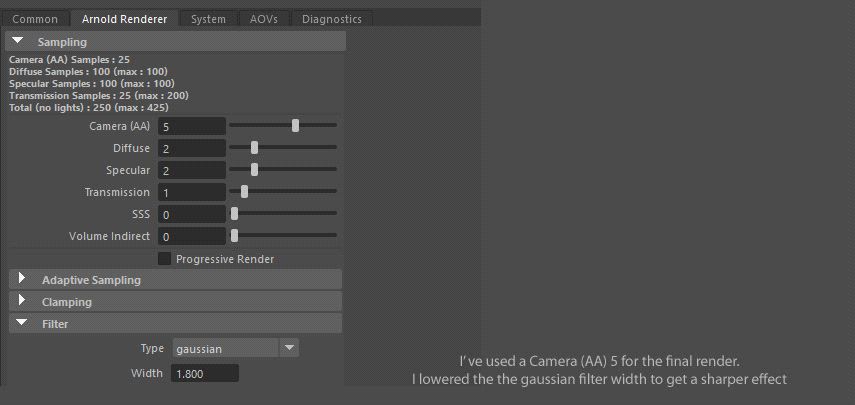Click the Specular samples input field
855x405 pixels.
tap(191, 170)
